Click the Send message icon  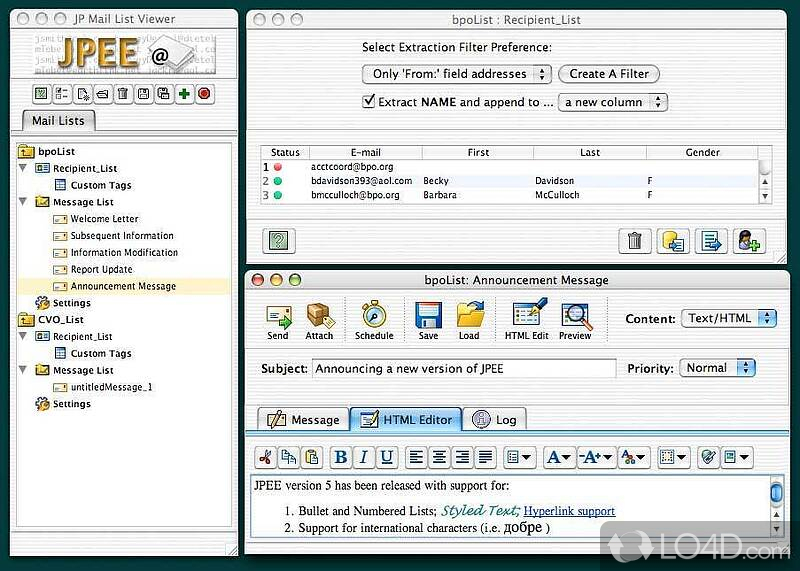tap(278, 318)
